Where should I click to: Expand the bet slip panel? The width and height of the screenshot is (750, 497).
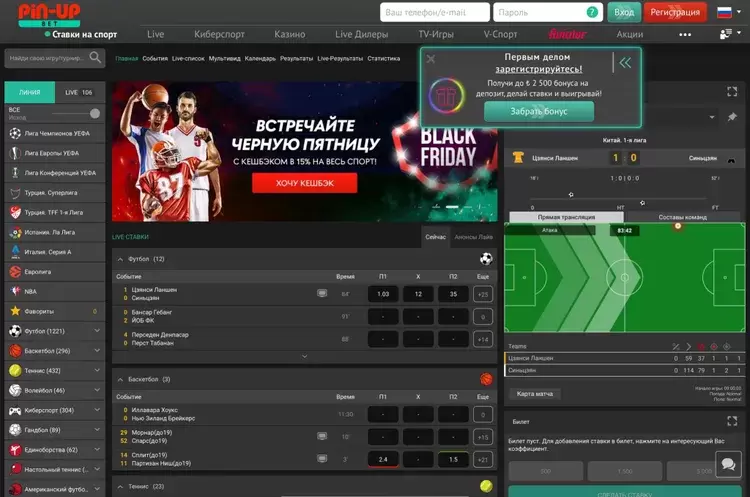(732, 421)
